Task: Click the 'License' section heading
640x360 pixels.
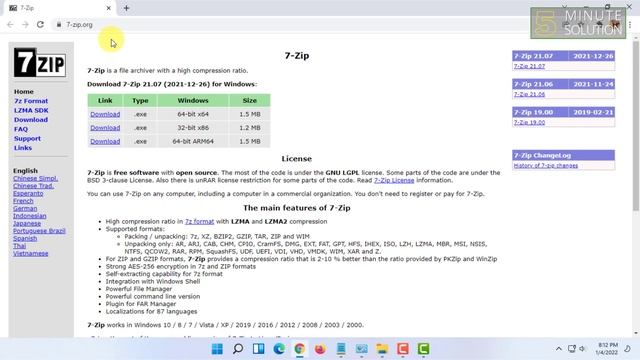Action: point(297,159)
